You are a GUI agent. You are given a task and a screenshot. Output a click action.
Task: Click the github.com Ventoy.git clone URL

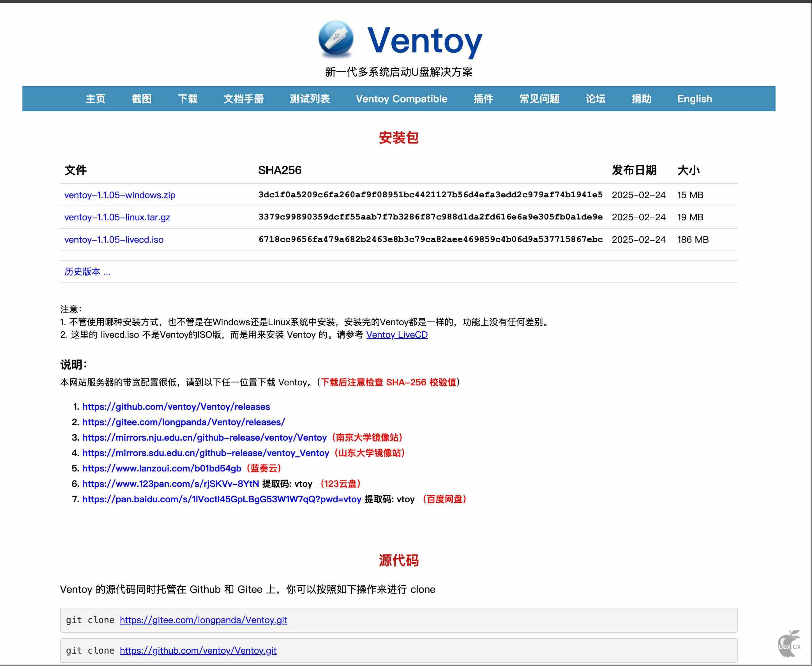pos(198,651)
